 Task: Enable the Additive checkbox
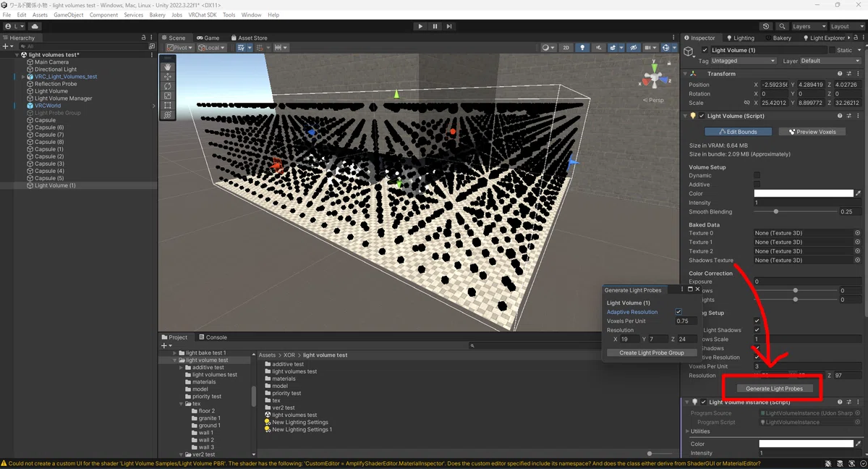pyautogui.click(x=757, y=185)
